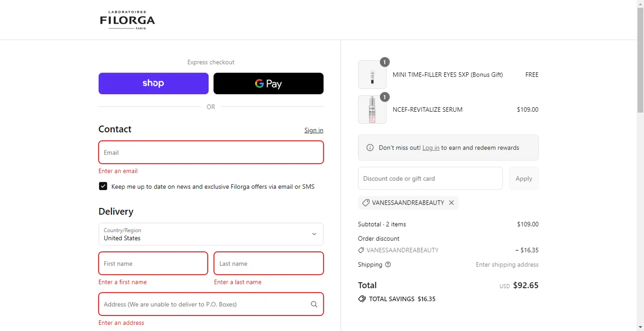
Task: Focus the Discount code or gift card field
Action: pos(430,178)
